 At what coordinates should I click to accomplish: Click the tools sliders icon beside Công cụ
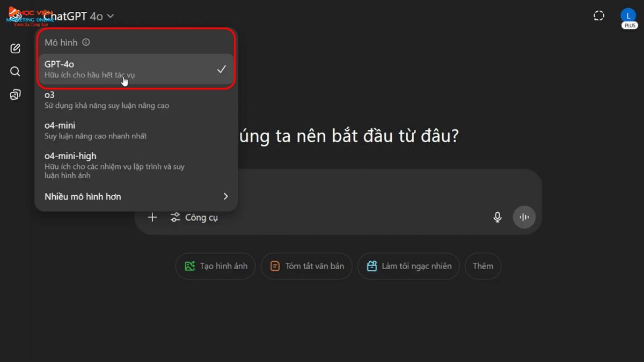tap(175, 217)
